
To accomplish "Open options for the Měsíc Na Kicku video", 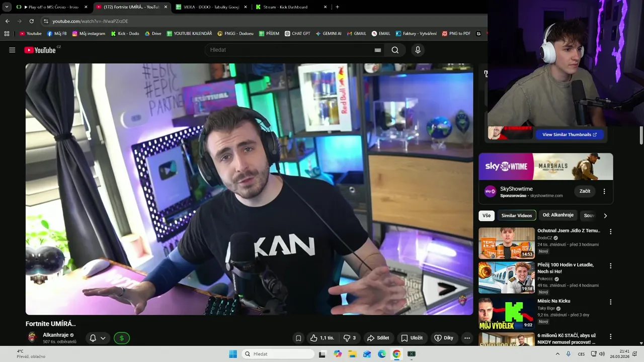I will pyautogui.click(x=611, y=302).
